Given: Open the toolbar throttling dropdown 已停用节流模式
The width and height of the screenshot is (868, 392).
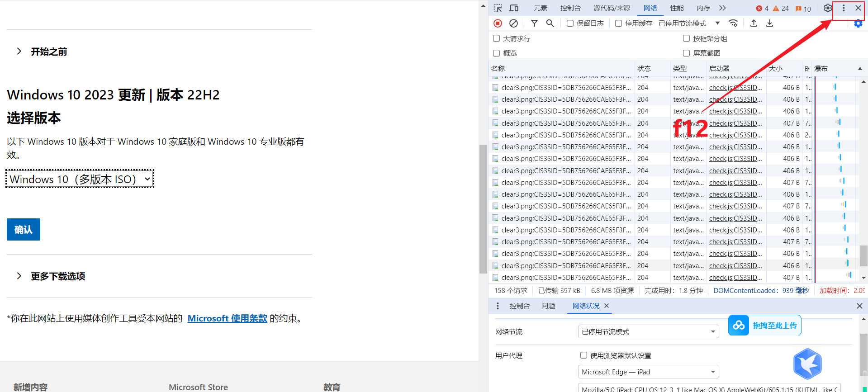Looking at the screenshot, I should click(689, 23).
